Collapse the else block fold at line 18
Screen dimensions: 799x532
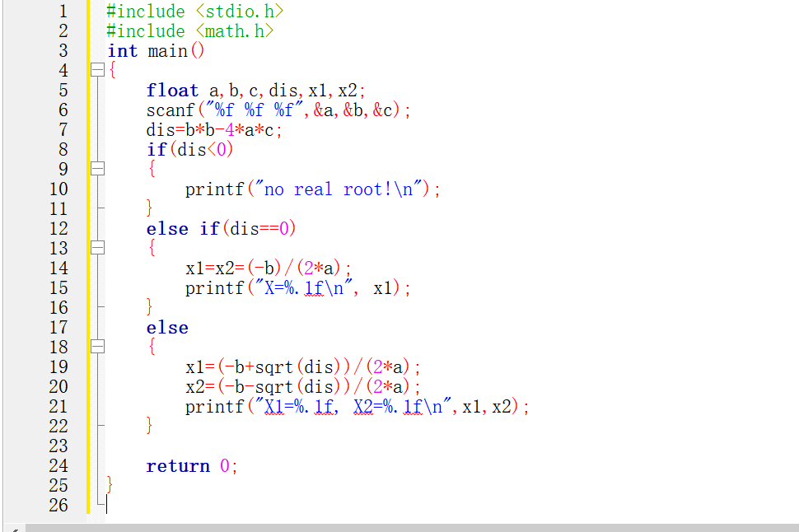click(97, 347)
